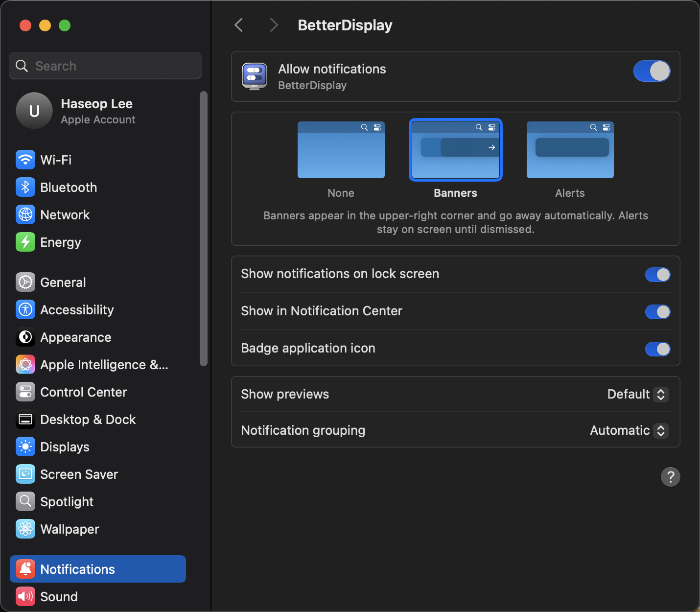Screen dimensions: 700x612
Task: Open Notification grouping Automatic dropdown
Action: click(629, 430)
